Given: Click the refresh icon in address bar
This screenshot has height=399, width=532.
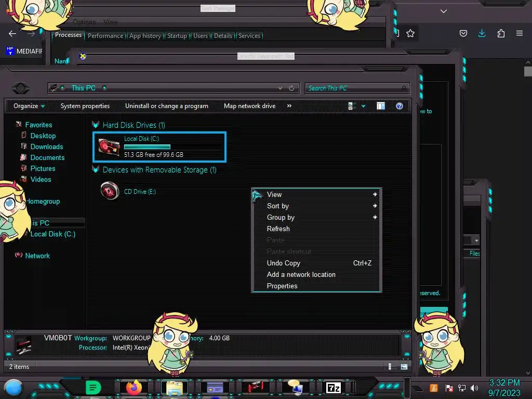Looking at the screenshot, I should click(291, 88).
